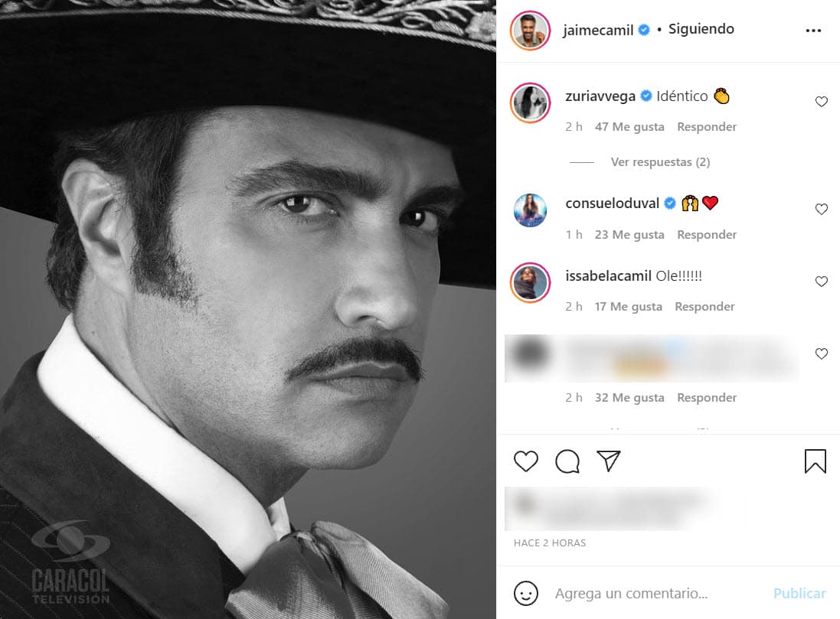Click 47 Me gusta on zuriavvega's comment
Image resolution: width=840 pixels, height=619 pixels.
click(x=629, y=126)
